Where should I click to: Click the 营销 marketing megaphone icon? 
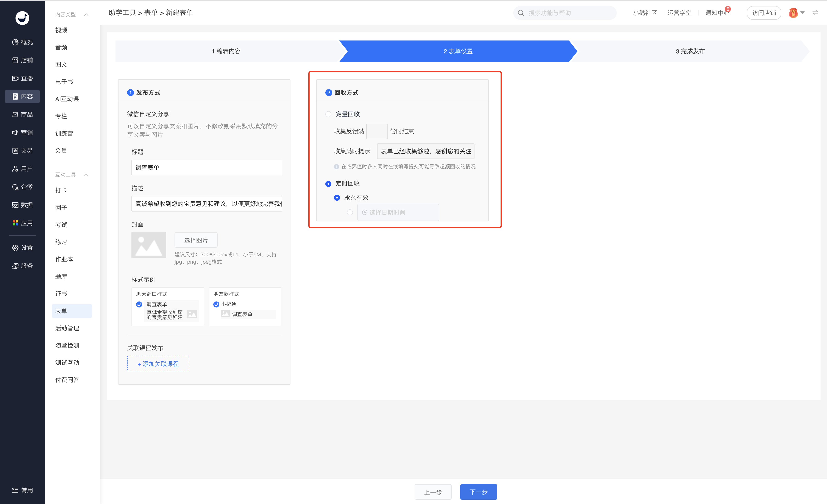click(15, 133)
